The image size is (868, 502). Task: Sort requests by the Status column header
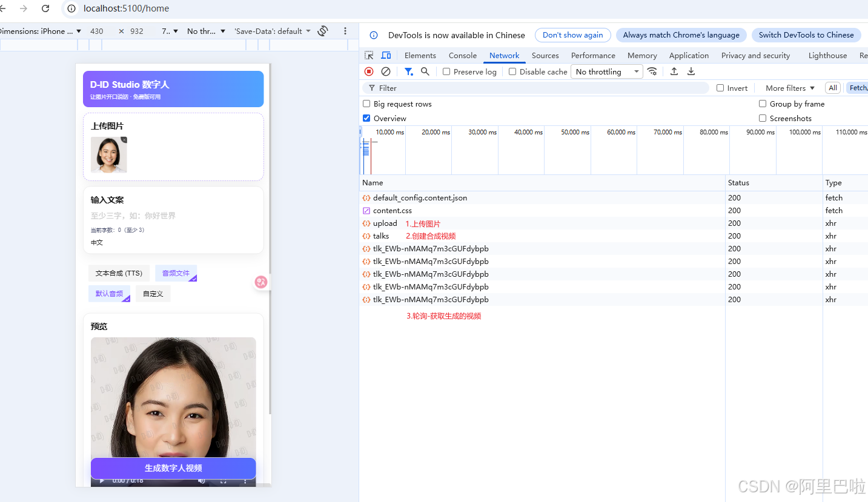774,183
